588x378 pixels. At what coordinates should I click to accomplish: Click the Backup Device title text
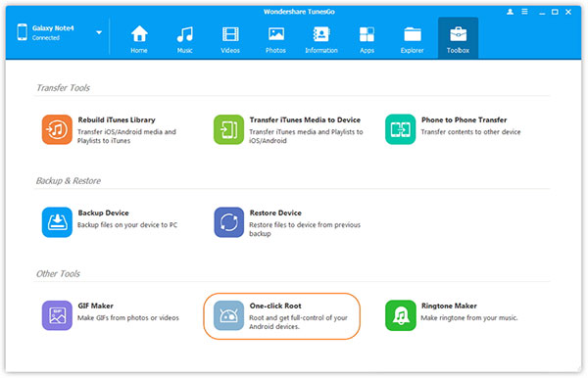pos(104,213)
